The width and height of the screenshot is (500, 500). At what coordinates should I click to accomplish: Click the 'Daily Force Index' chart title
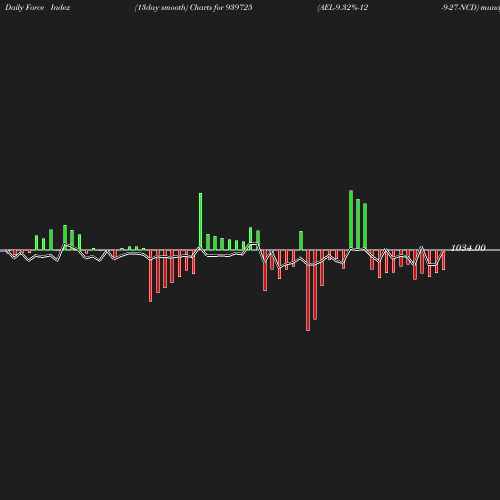(x=38, y=8)
